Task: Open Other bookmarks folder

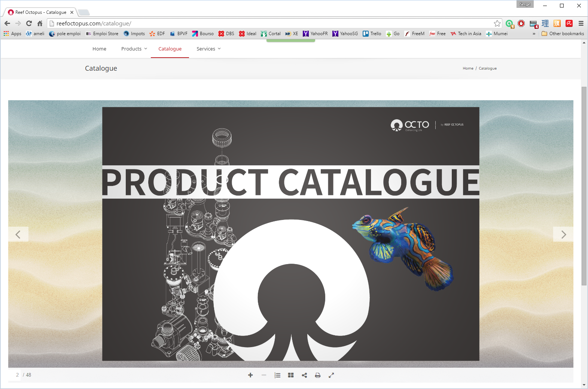Action: point(563,34)
